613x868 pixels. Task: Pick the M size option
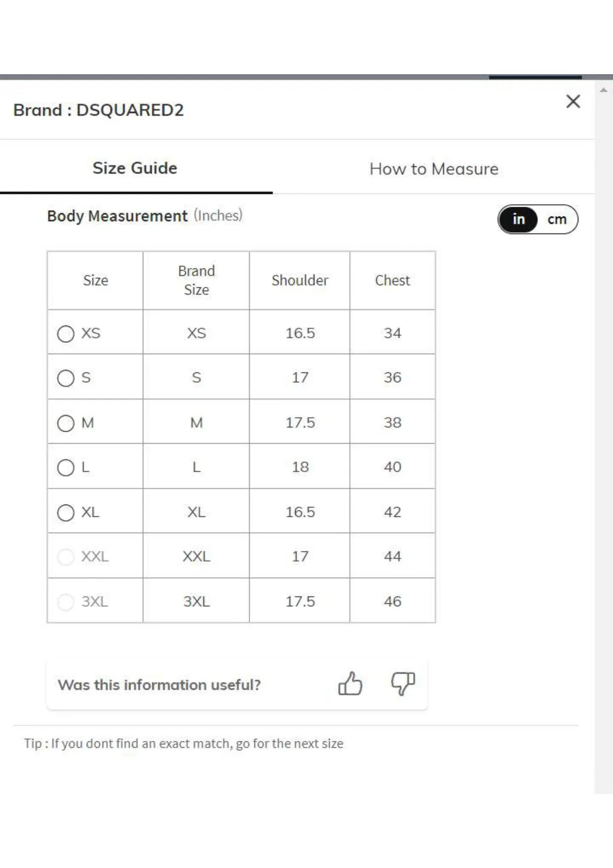click(66, 423)
